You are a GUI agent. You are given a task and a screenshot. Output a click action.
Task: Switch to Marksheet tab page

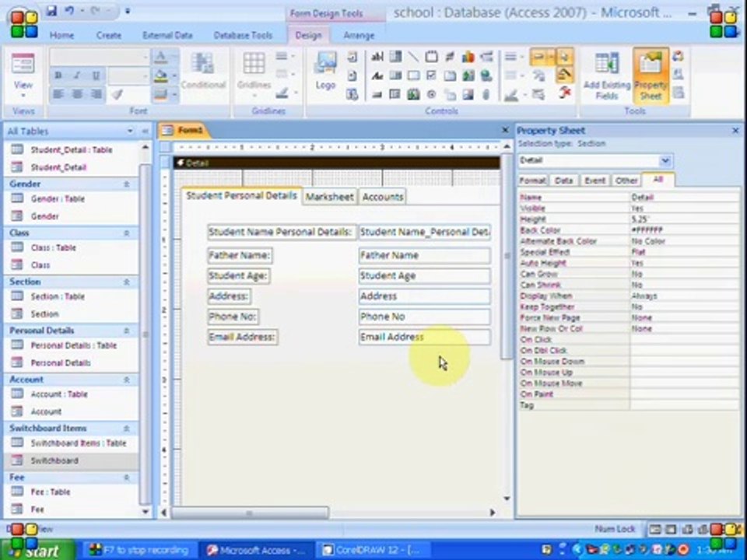coord(329,197)
